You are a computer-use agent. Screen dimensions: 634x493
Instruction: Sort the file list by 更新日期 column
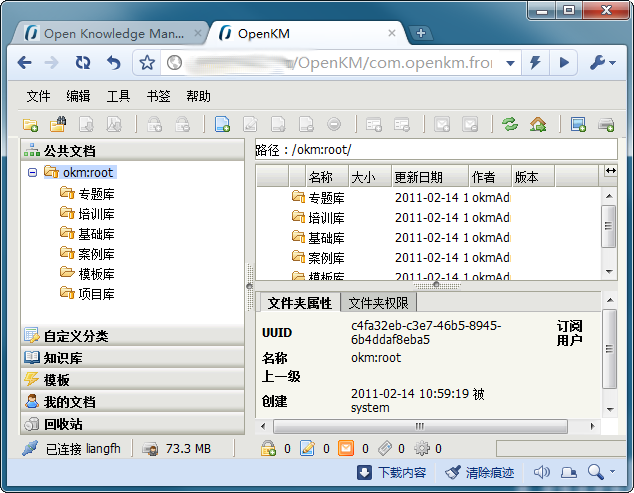[430, 177]
